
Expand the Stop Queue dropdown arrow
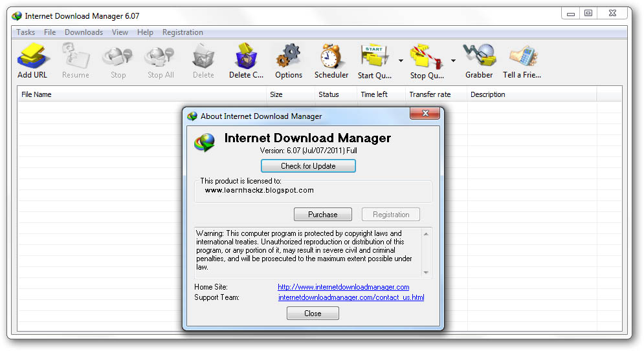tap(453, 61)
